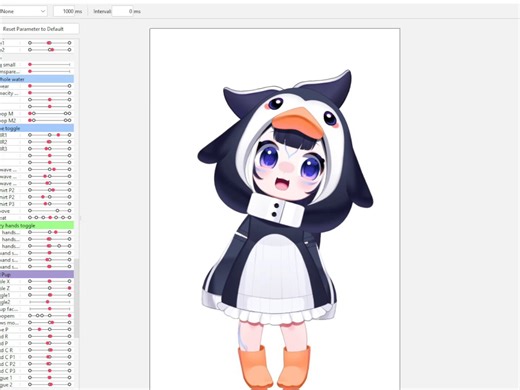The image size is (520, 390).
Task: Click the slider in the 'nspare...' row
Action: tap(50, 71)
